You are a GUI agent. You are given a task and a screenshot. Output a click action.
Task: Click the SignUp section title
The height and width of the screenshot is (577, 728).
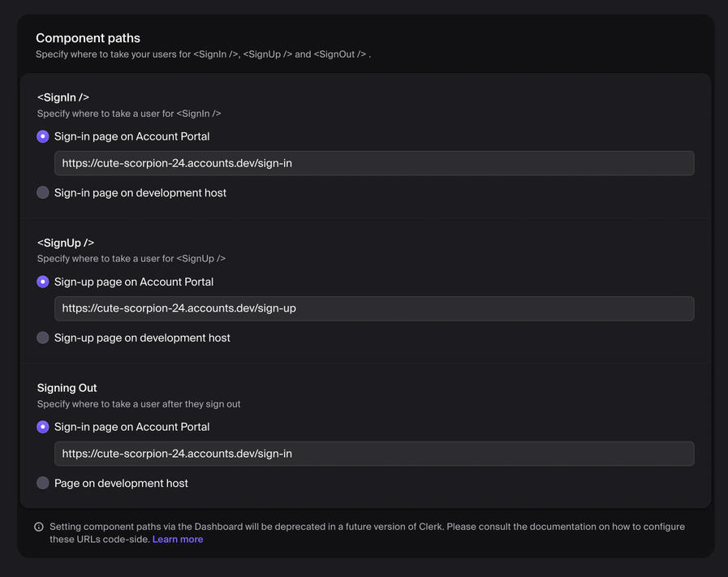click(65, 242)
